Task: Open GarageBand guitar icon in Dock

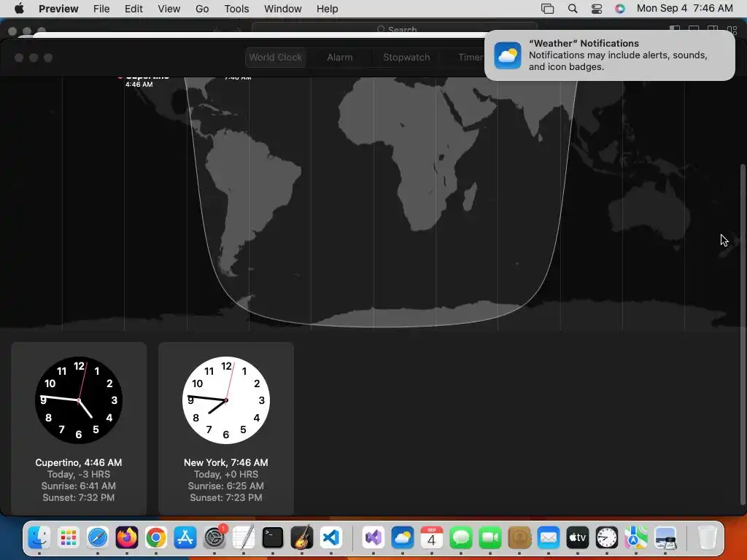Action: (x=302, y=537)
